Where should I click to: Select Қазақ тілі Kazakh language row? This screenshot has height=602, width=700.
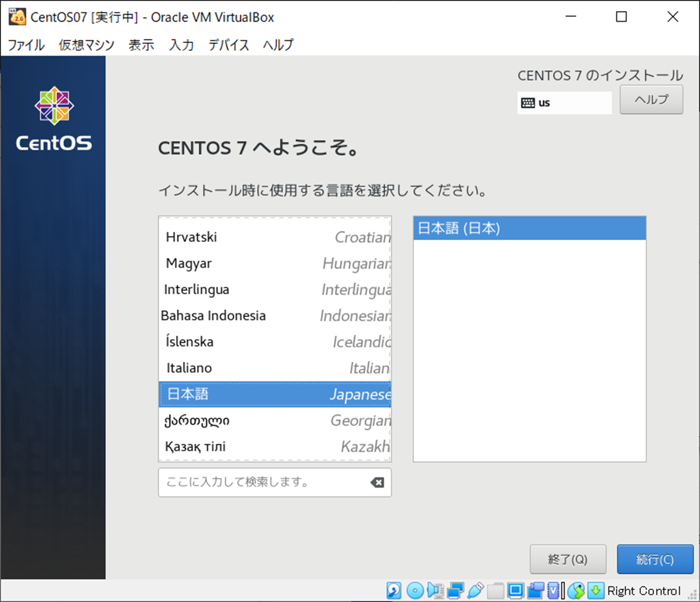(275, 447)
